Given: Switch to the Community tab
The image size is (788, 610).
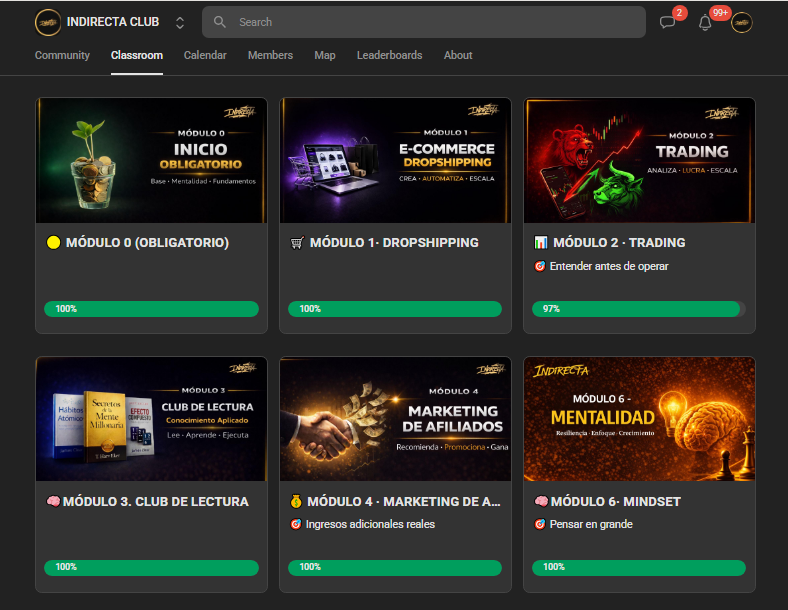Looking at the screenshot, I should point(62,55).
